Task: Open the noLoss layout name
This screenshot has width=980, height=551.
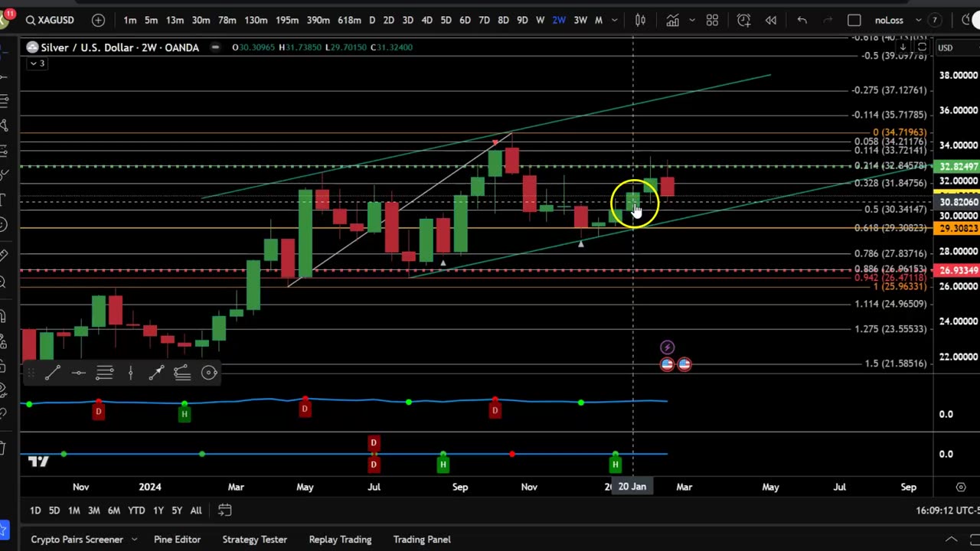Action: tap(889, 20)
